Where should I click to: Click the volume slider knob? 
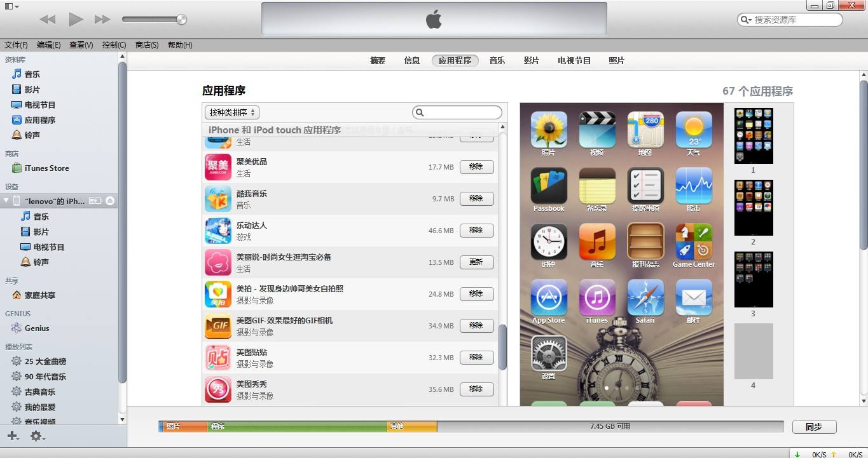tap(181, 20)
